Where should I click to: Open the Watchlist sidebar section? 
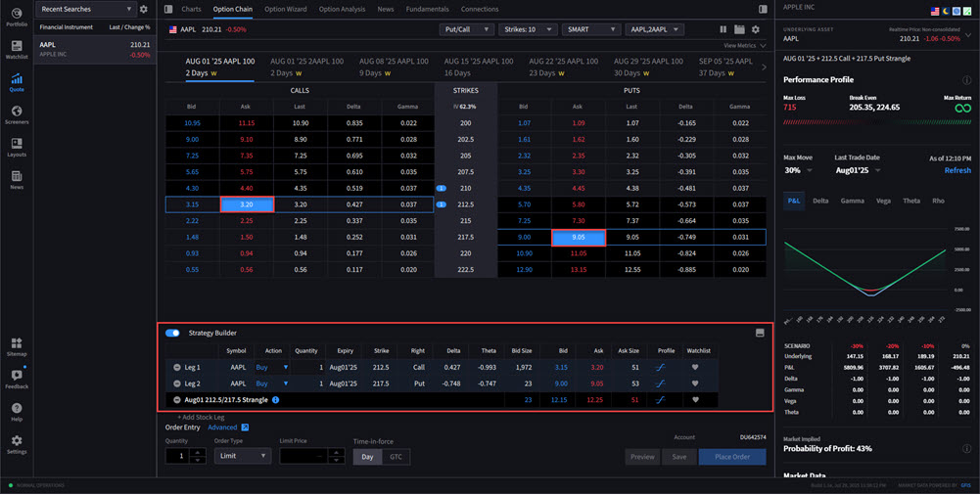point(17,50)
